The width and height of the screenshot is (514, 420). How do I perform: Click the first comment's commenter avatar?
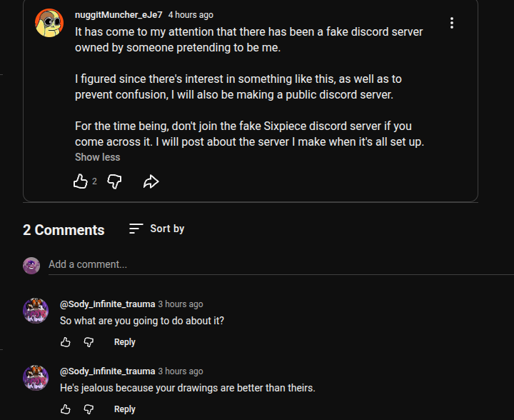pyautogui.click(x=36, y=311)
